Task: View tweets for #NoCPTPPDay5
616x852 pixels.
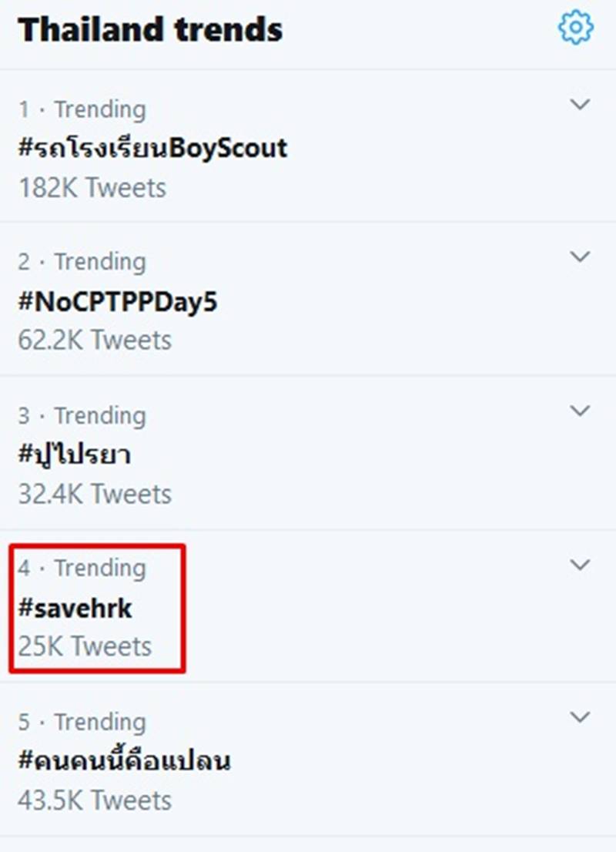Action: click(117, 301)
